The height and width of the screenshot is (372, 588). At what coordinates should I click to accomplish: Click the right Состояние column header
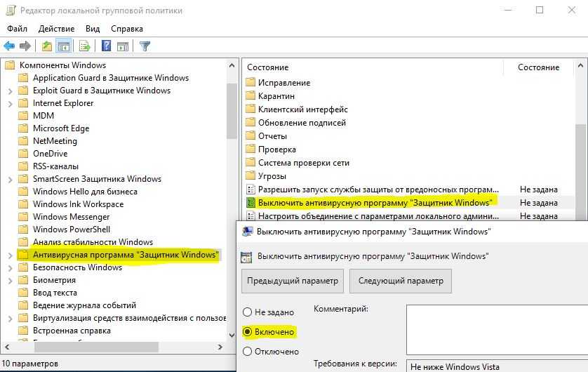(x=538, y=67)
